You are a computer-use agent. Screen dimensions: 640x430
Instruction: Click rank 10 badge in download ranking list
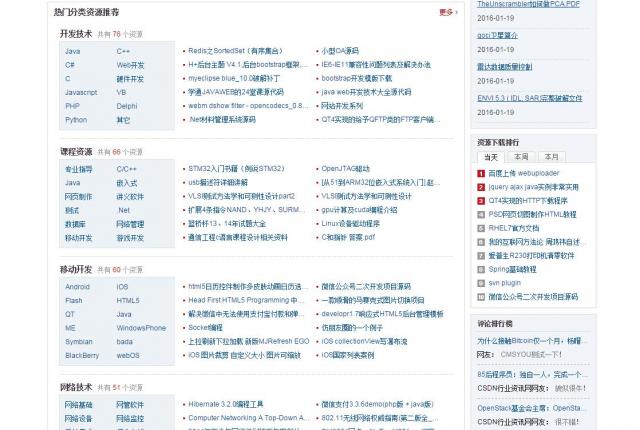[481, 297]
